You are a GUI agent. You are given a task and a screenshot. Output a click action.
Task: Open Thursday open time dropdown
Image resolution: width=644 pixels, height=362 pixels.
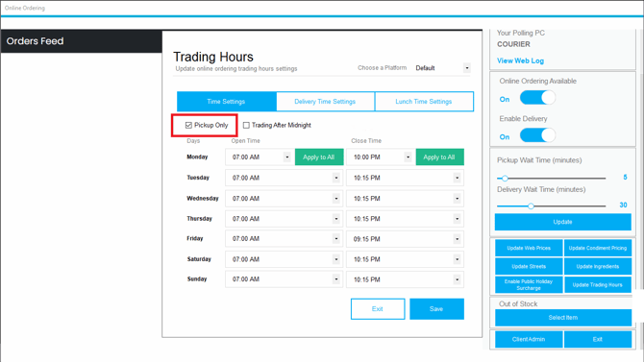point(336,219)
